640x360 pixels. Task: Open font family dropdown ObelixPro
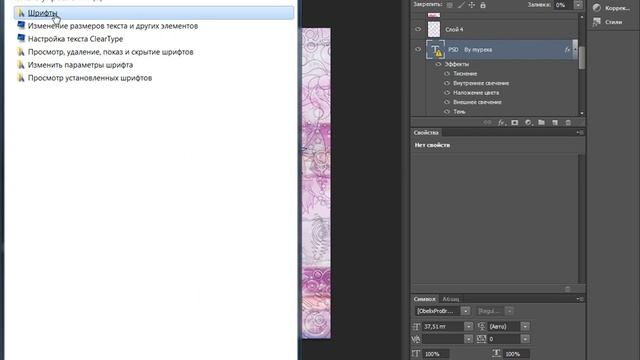pos(466,311)
